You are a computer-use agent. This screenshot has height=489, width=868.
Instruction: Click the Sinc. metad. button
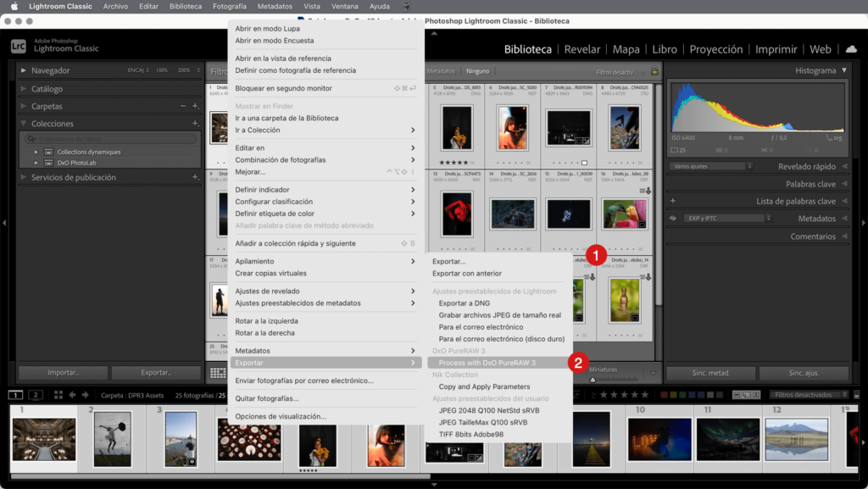pos(711,373)
